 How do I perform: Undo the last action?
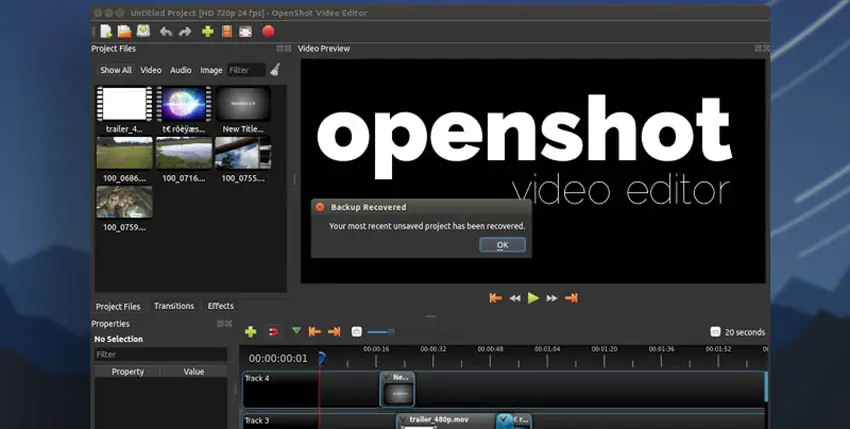point(166,32)
